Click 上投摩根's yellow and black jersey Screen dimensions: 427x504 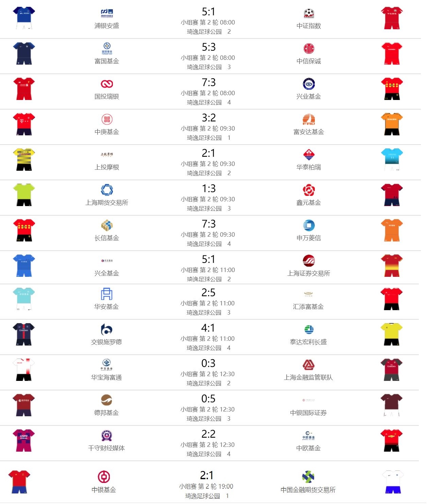coord(24,159)
